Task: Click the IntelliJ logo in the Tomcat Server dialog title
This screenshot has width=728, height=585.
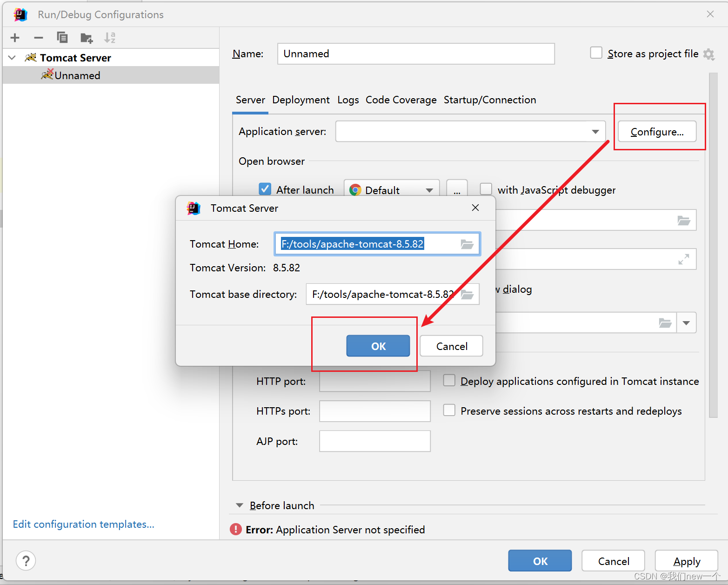Action: pos(194,208)
